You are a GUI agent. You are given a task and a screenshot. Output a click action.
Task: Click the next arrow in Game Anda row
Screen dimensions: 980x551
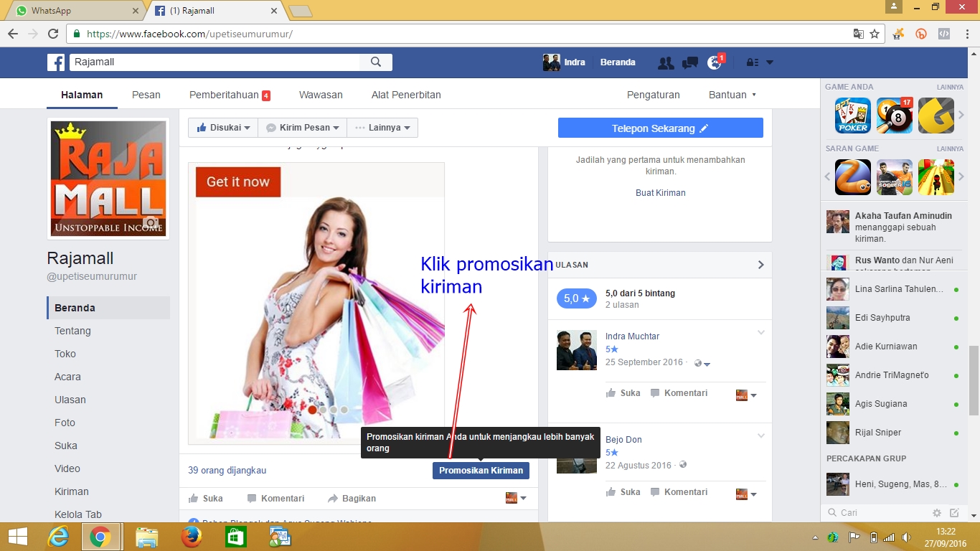click(961, 116)
